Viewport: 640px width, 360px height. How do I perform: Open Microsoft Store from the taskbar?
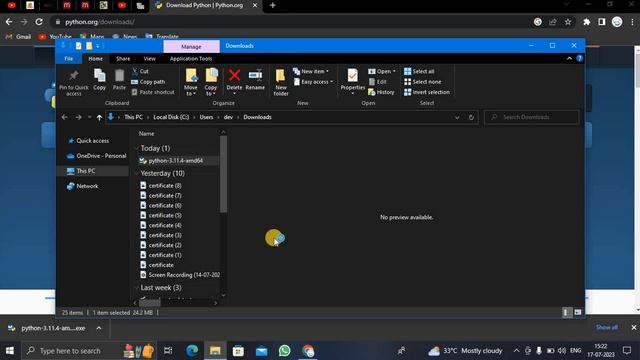[238, 351]
